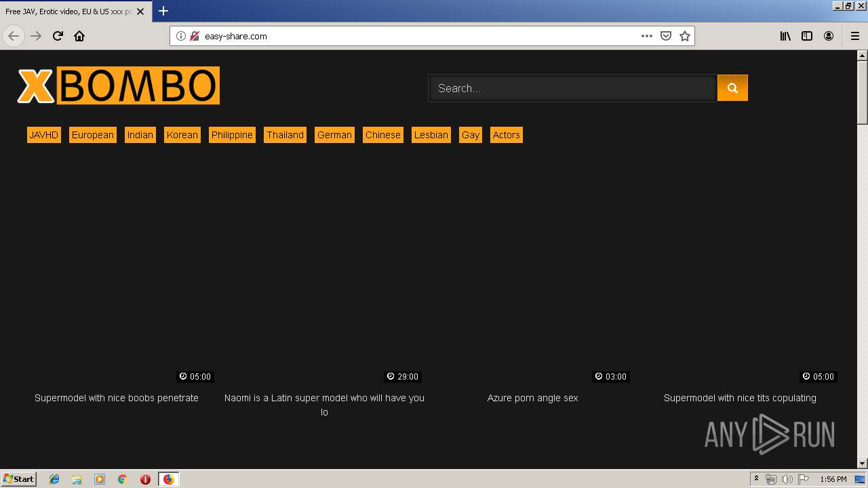Show hidden tray icons arrow
The height and width of the screenshot is (488, 868).
coord(757,479)
